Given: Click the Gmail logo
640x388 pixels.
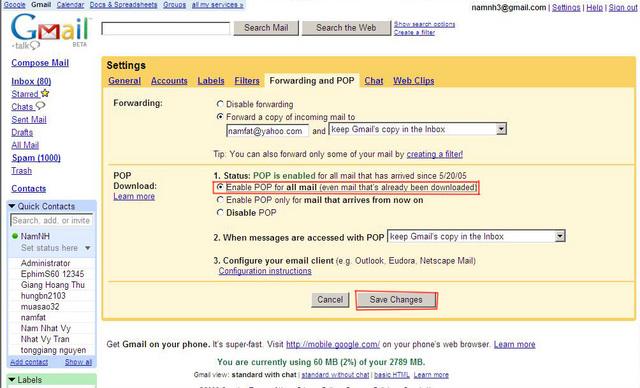Looking at the screenshot, I should pyautogui.click(x=50, y=31).
